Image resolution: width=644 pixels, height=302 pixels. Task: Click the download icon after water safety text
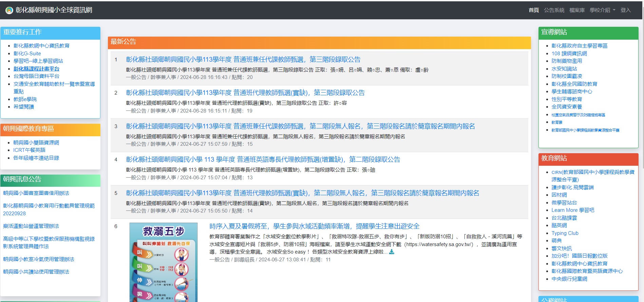tap(392, 252)
